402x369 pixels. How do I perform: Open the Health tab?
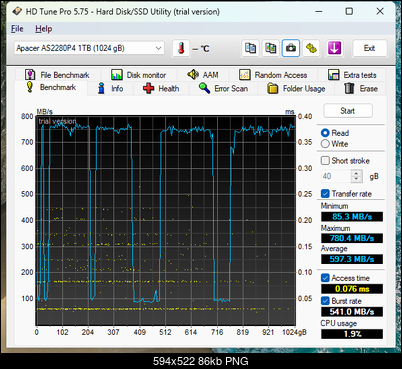[x=161, y=89]
